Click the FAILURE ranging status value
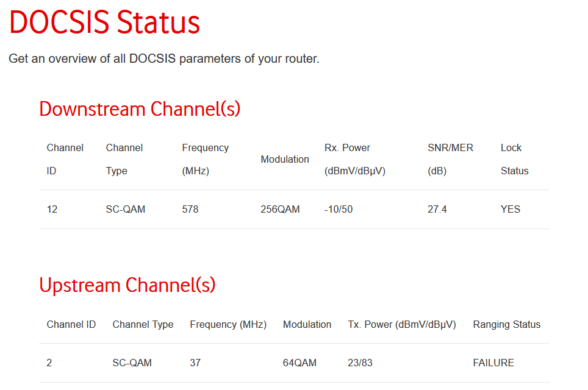Image resolution: width=588 pixels, height=390 pixels. 493,363
